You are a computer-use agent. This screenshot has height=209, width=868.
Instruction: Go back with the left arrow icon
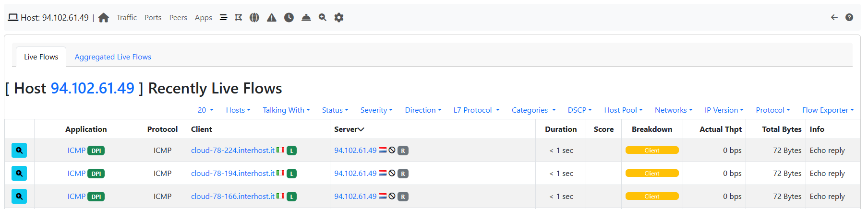point(834,17)
